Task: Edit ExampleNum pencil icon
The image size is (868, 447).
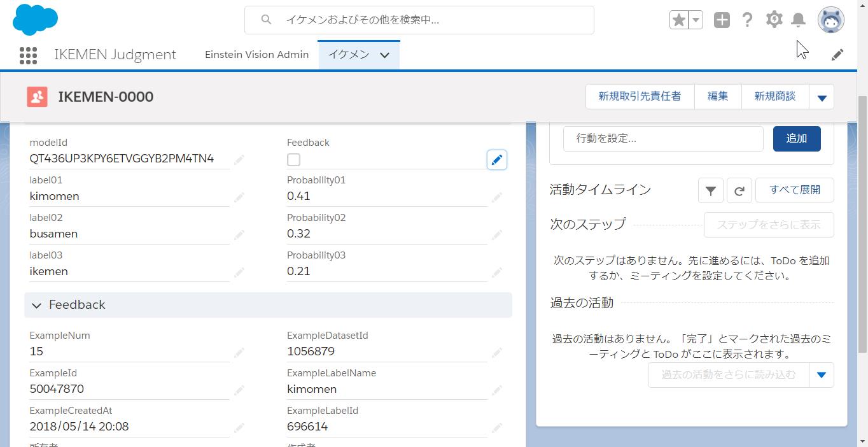Action: [x=239, y=352]
